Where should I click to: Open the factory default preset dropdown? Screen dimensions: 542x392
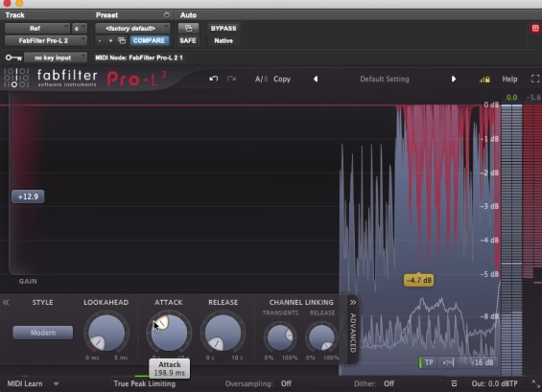click(132, 29)
